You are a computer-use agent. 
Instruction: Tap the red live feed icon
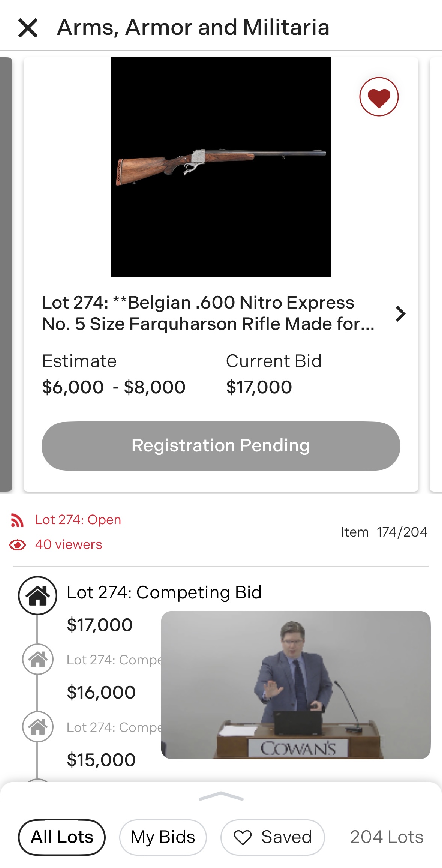tap(17, 520)
